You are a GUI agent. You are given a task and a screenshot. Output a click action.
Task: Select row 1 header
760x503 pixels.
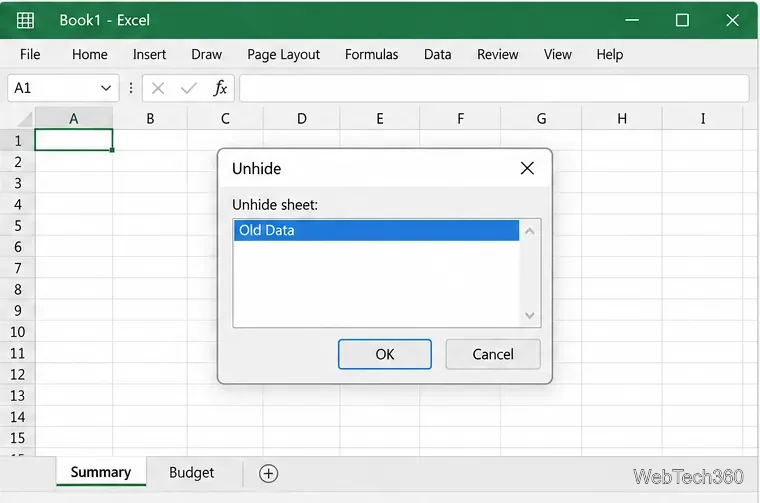pos(18,141)
